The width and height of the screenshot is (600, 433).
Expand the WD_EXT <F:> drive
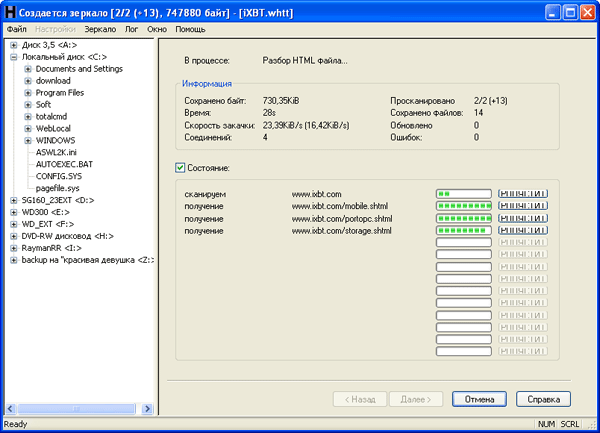14,224
